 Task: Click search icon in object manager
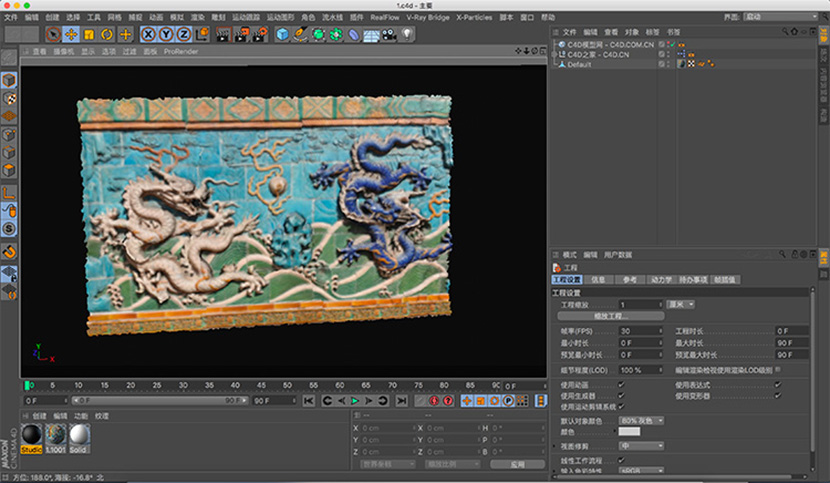click(785, 32)
